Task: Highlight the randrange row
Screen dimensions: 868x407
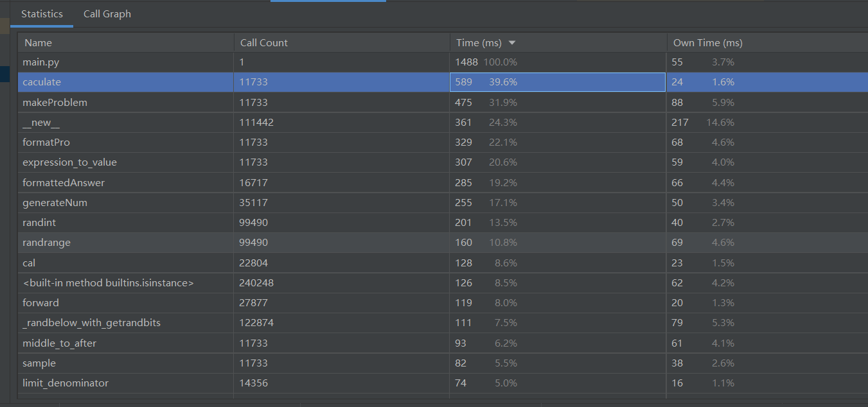Action: (46, 243)
